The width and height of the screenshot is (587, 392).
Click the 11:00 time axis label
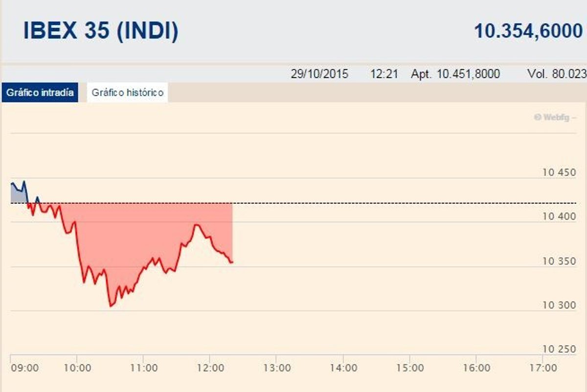pos(143,368)
